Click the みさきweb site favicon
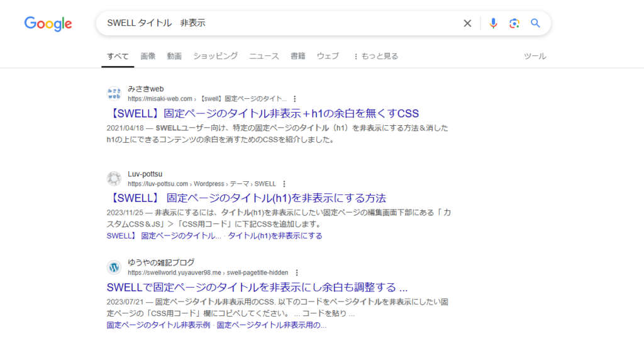Image resolution: width=644 pixels, height=343 pixels. tap(114, 94)
